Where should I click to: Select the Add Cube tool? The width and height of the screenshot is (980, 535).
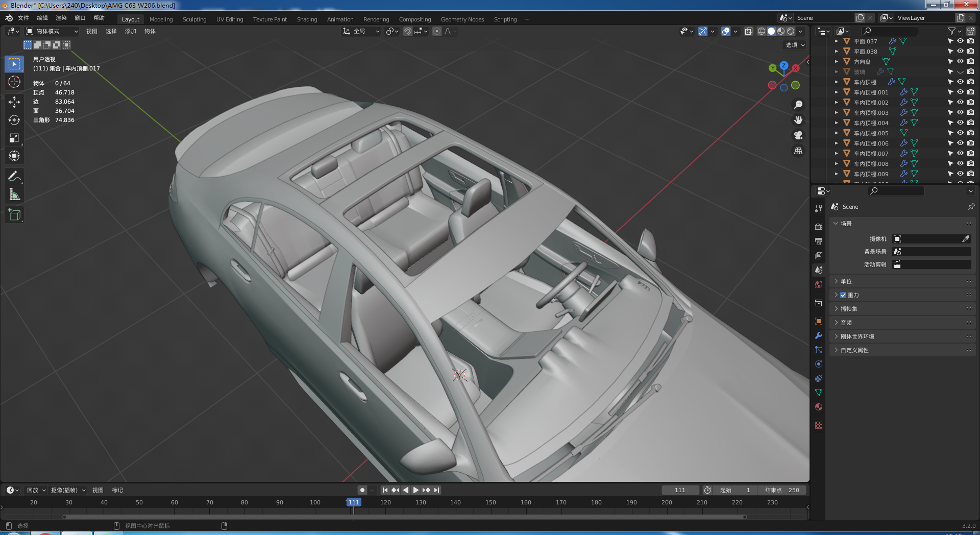coord(14,215)
